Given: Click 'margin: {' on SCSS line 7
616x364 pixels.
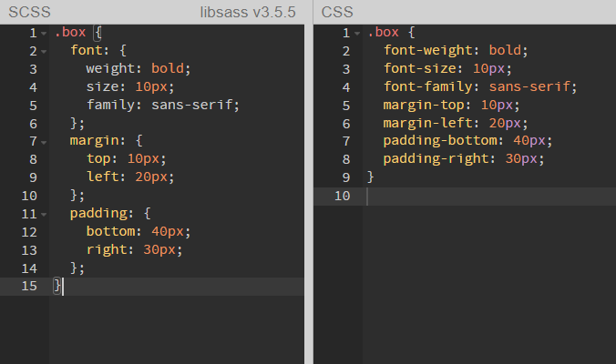Looking at the screenshot, I should coord(106,140).
